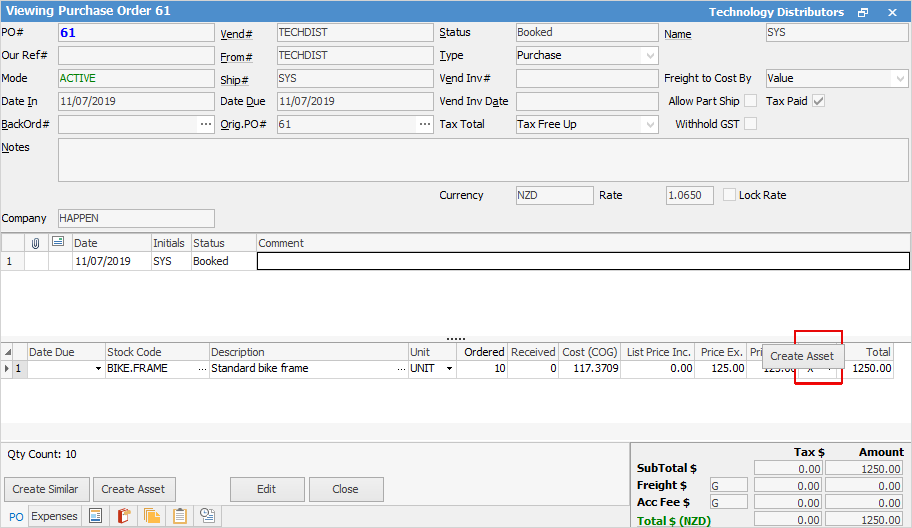912x528 pixels.
Task: Close the Purchase Order 61 window
Action: coord(892,12)
